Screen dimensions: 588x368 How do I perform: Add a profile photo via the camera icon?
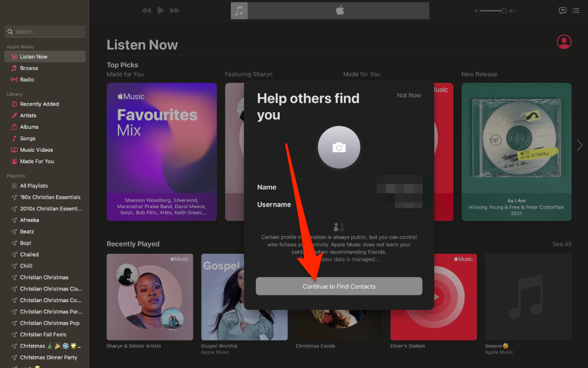(x=339, y=147)
